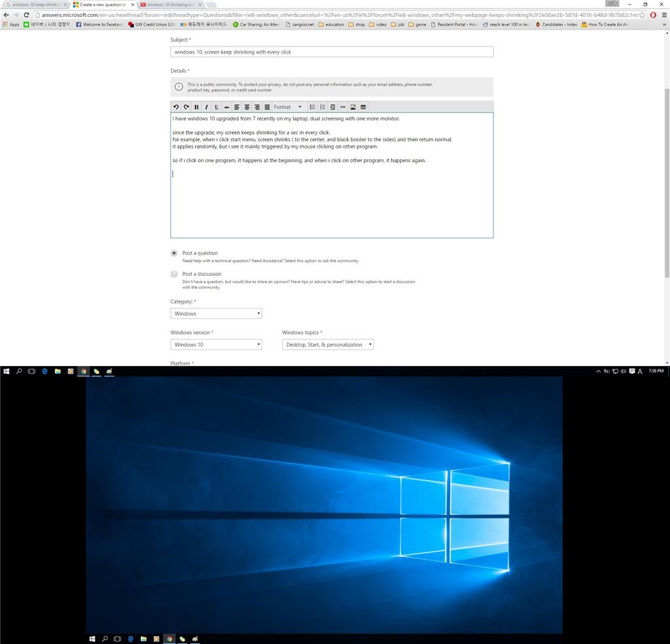Screen dimensions: 670x644
Task: Open 'Resident Portal' bookmark
Action: click(454, 25)
